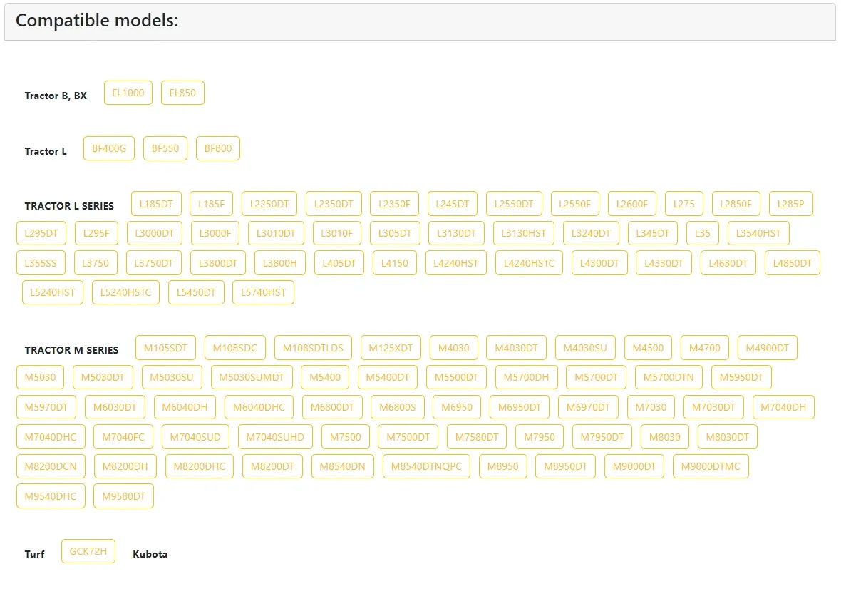Click the L3800H model tag
This screenshot has width=841, height=616.
pyautogui.click(x=279, y=263)
